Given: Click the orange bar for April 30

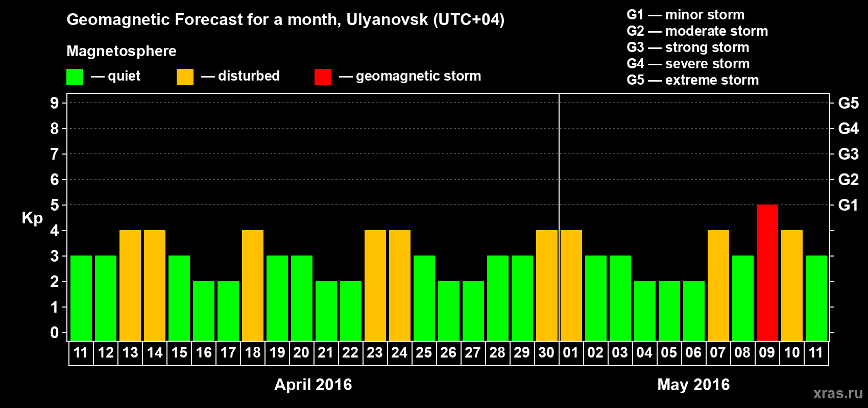Looking at the screenshot, I should coord(546,285).
